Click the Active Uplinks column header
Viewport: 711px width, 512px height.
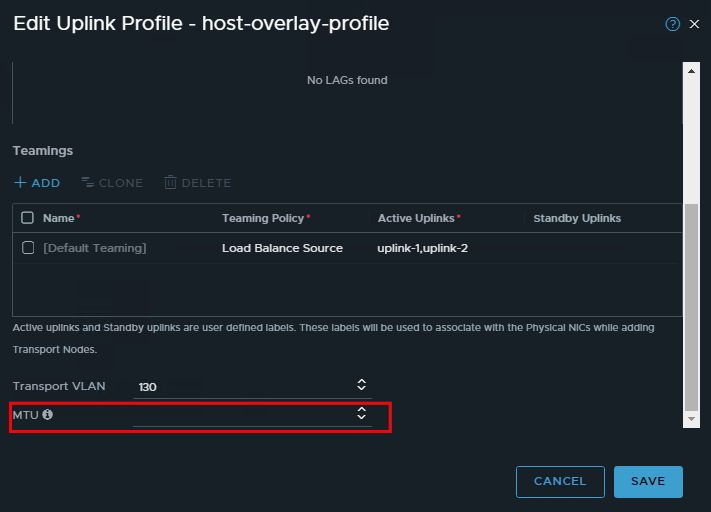pyautogui.click(x=416, y=218)
